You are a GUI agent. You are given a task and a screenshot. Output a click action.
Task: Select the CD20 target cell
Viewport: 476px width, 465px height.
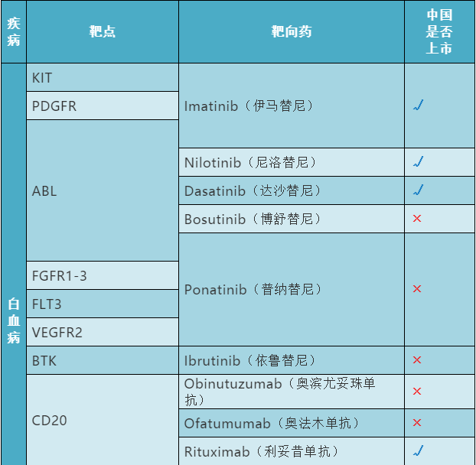[x=47, y=420]
